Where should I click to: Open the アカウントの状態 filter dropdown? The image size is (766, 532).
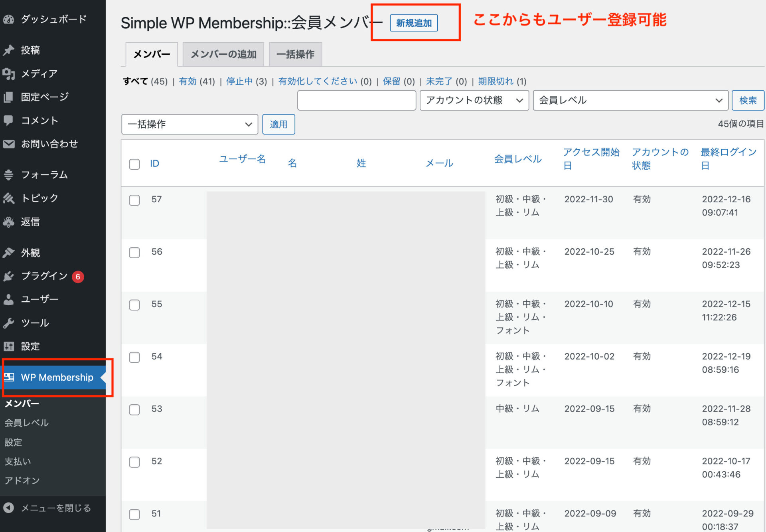click(474, 100)
